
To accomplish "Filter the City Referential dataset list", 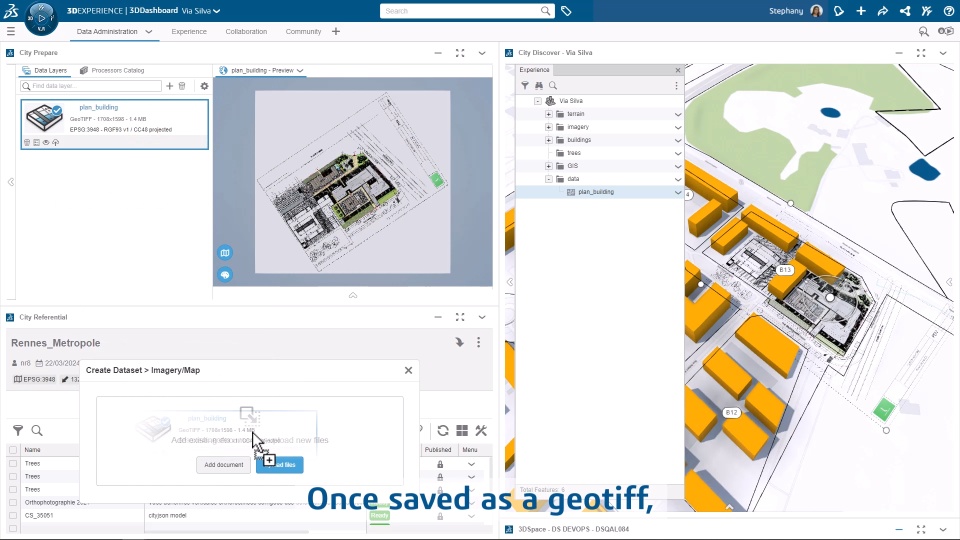I will coord(18,430).
